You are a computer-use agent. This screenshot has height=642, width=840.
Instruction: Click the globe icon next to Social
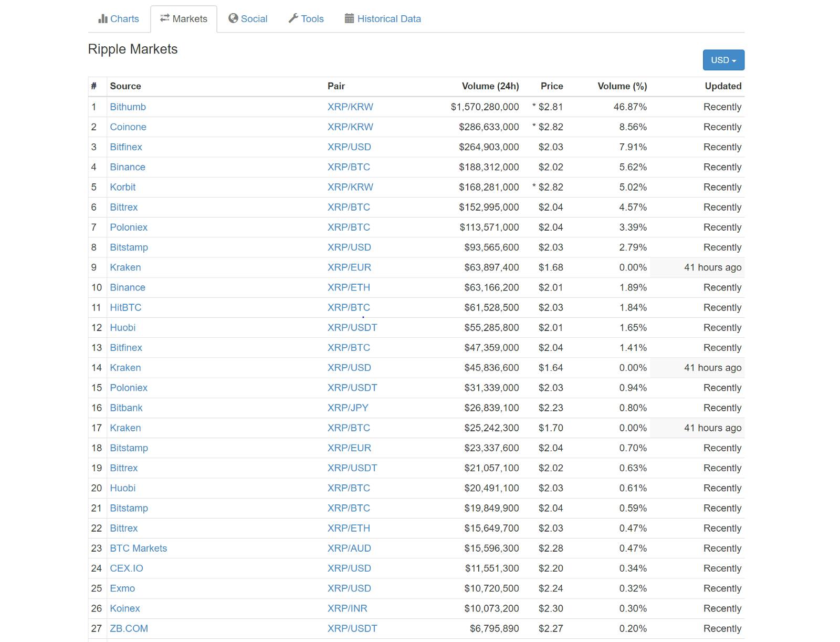[x=233, y=18]
